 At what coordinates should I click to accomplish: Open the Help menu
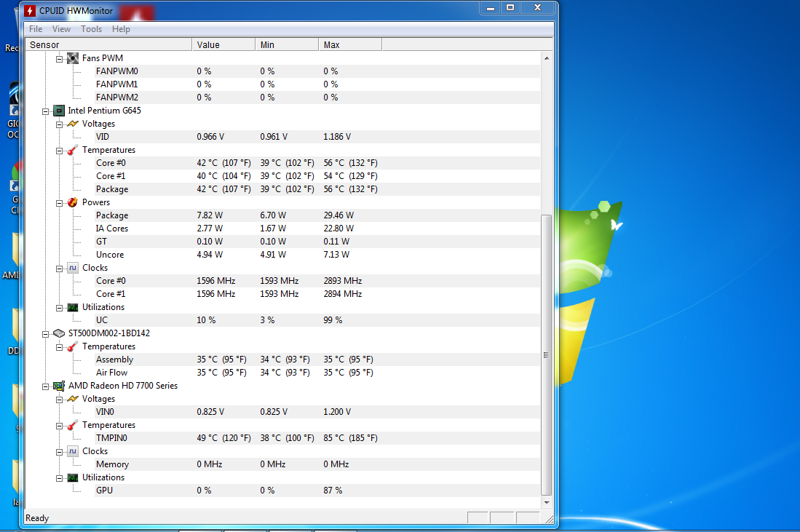121,29
